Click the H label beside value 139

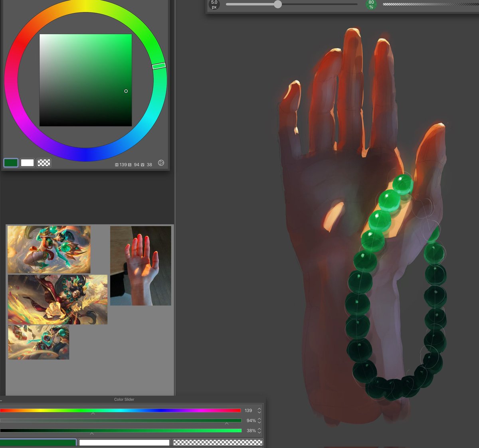point(116,164)
